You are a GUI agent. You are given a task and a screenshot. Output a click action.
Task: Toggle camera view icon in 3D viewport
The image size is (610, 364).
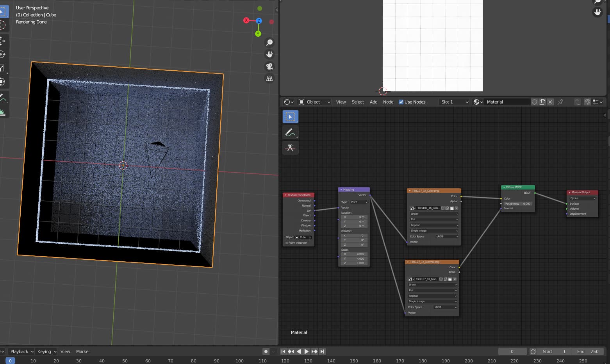[x=269, y=66]
